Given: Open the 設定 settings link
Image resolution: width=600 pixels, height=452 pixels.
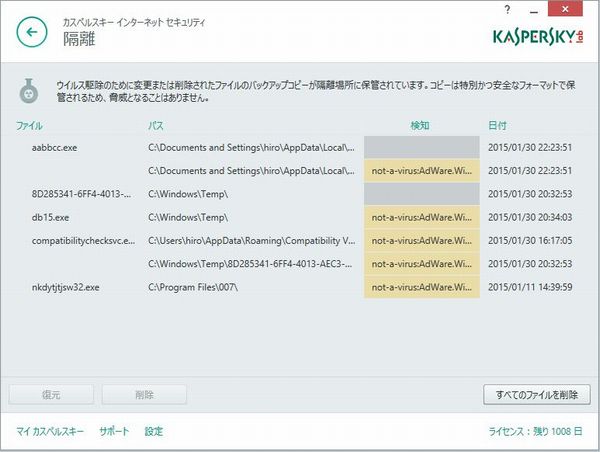Looking at the screenshot, I should pyautogui.click(x=154, y=431).
